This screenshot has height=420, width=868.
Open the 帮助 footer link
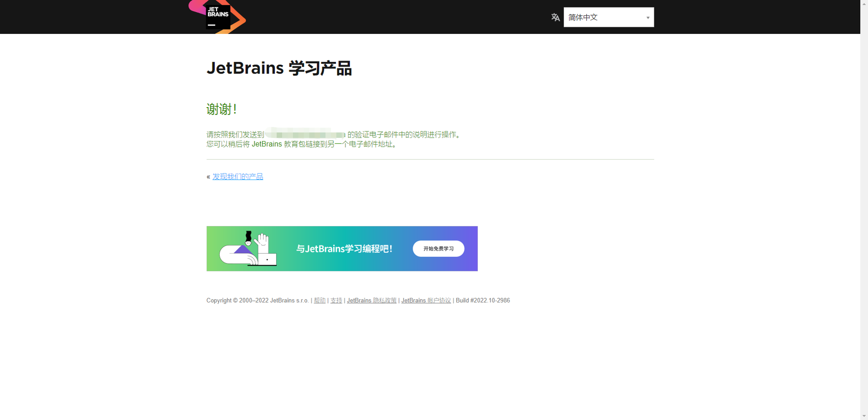319,300
